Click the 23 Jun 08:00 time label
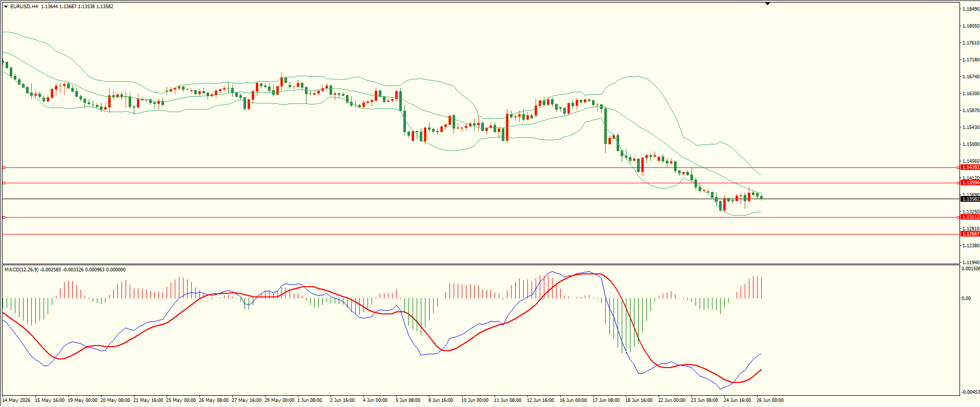This screenshot has height=407, width=980. point(704,400)
